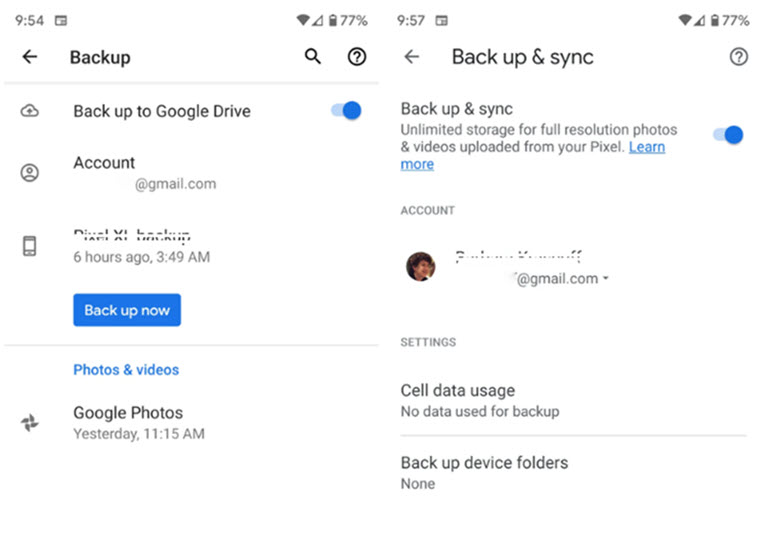This screenshot has width=768, height=550.
Task: Open search on the Backup screen
Action: 312,56
